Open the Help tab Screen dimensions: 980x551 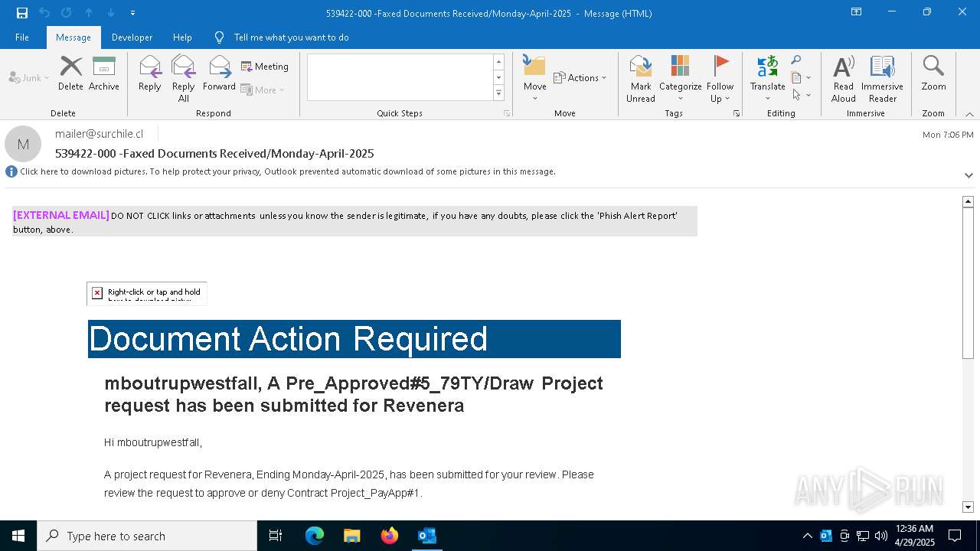(x=182, y=37)
